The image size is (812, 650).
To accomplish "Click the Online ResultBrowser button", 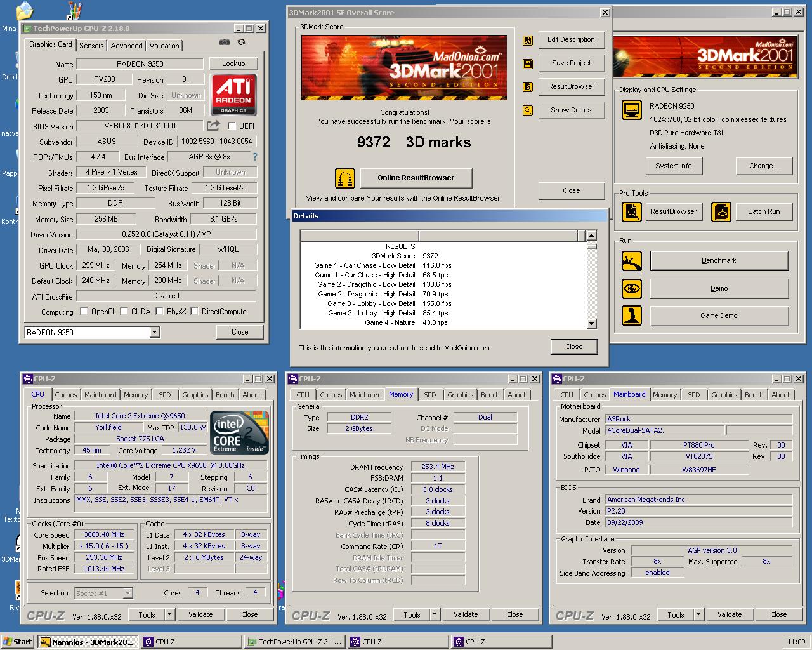I will 416,178.
